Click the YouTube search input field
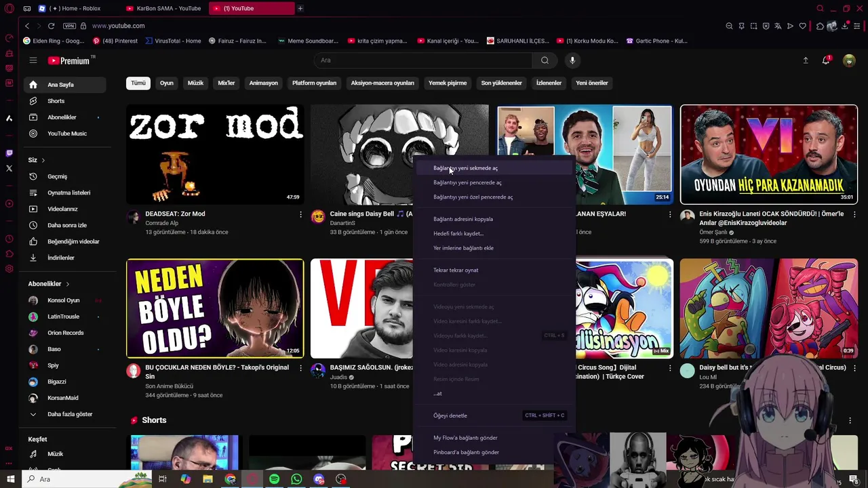This screenshot has width=868, height=488. pos(423,60)
